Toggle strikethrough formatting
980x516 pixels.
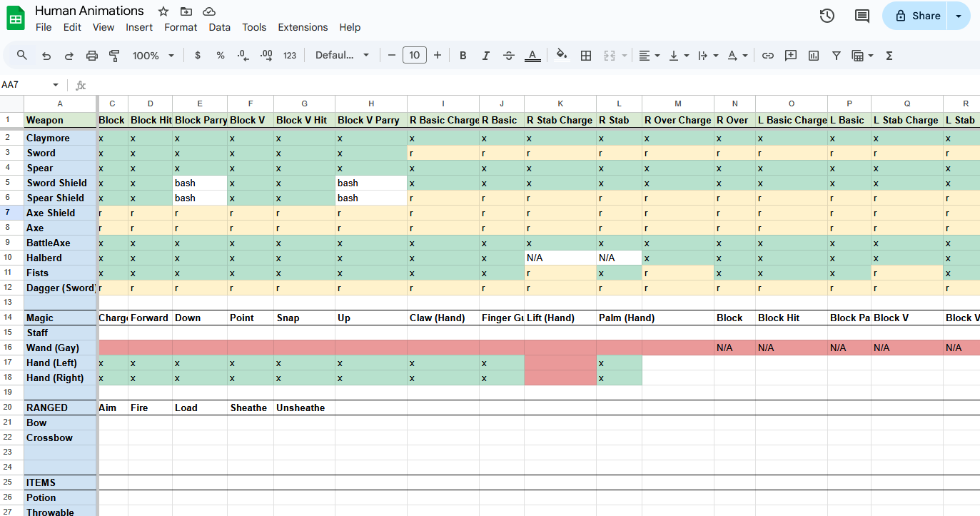(509, 55)
